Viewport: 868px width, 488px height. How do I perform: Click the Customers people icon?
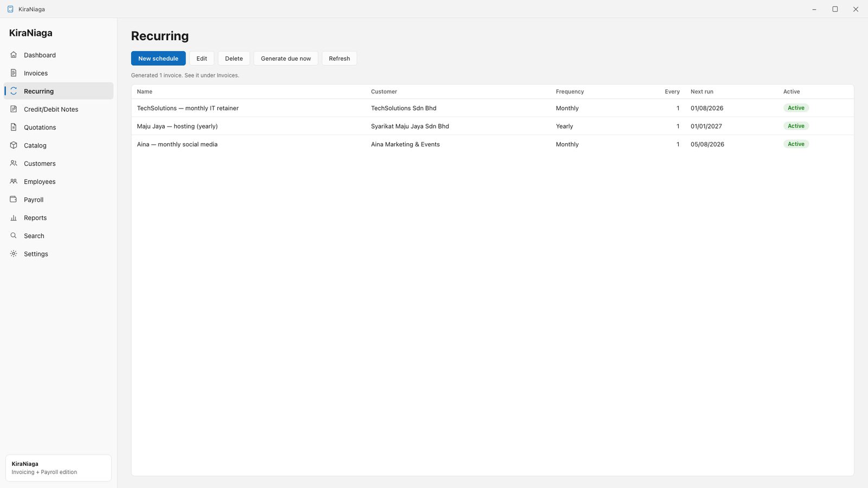[x=14, y=163]
